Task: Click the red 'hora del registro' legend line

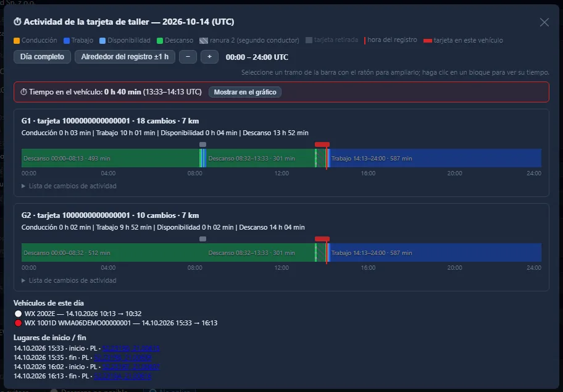Action: [x=365, y=41]
